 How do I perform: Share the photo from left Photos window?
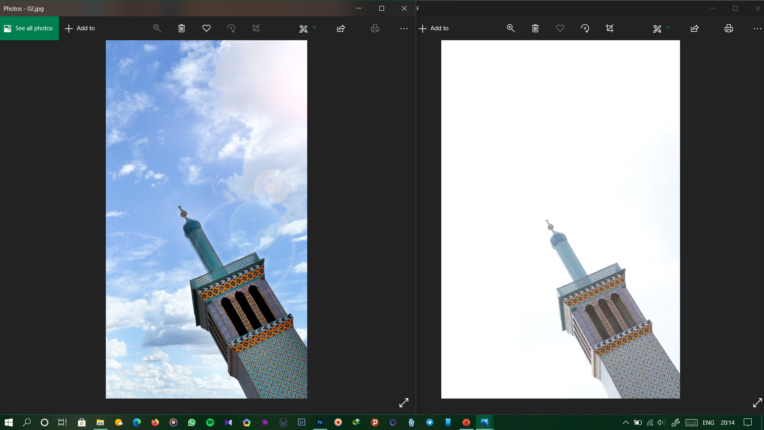(341, 28)
